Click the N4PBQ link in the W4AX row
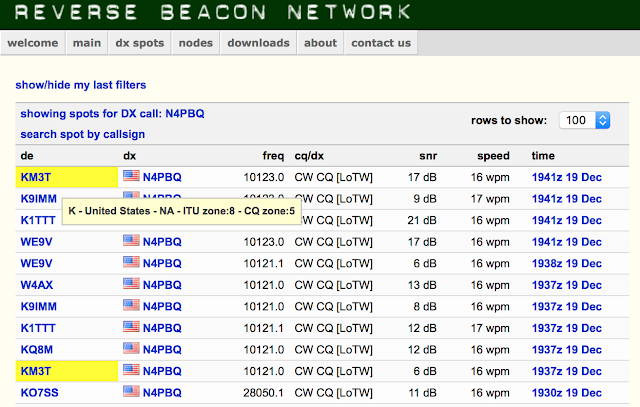 [x=162, y=285]
